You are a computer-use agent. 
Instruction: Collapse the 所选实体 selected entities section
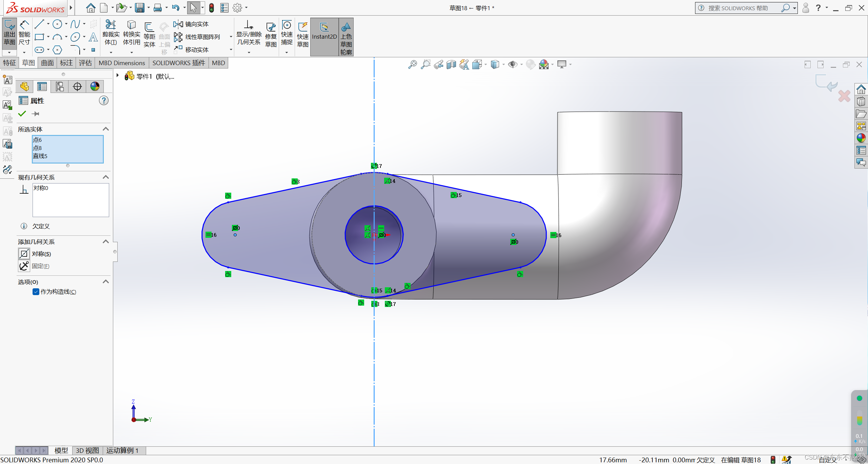105,129
